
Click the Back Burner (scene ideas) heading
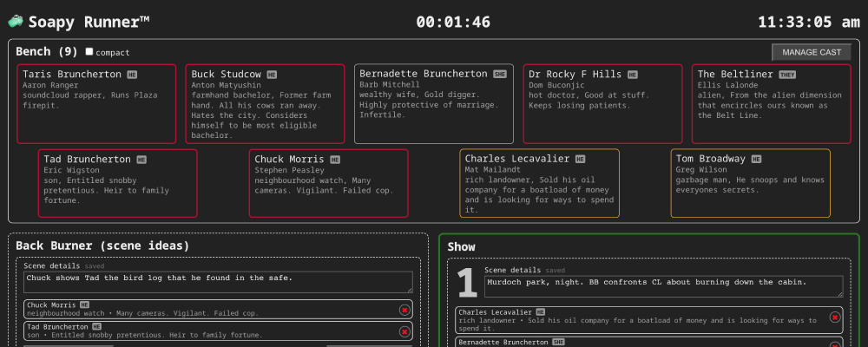tap(102, 246)
